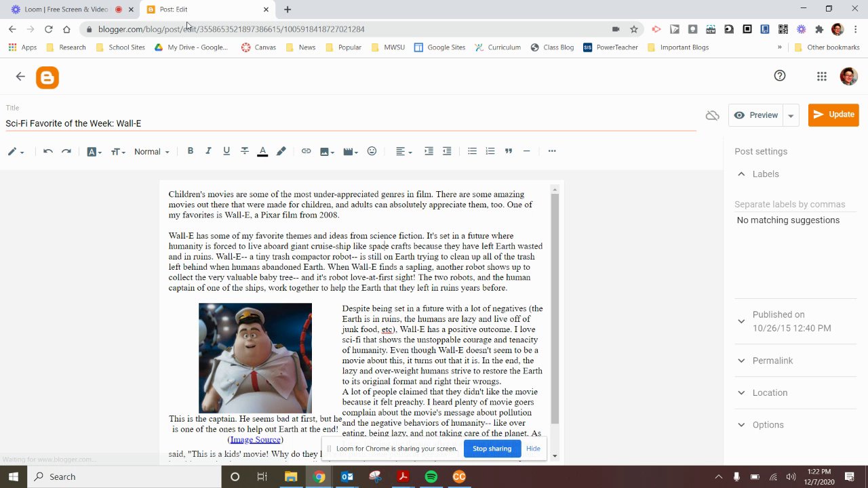Insert or edit link icon
The image size is (868, 488).
[x=306, y=151]
